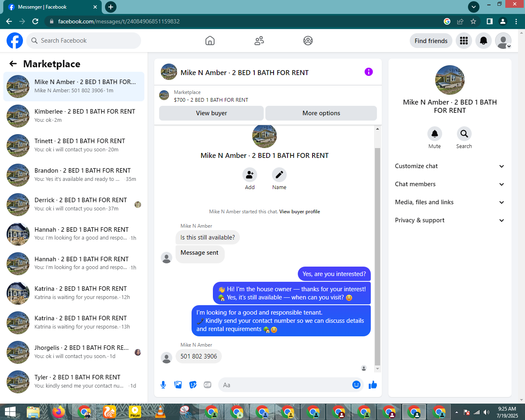Click the chat scrollbar up arrow
The image size is (525, 420).
378,129
